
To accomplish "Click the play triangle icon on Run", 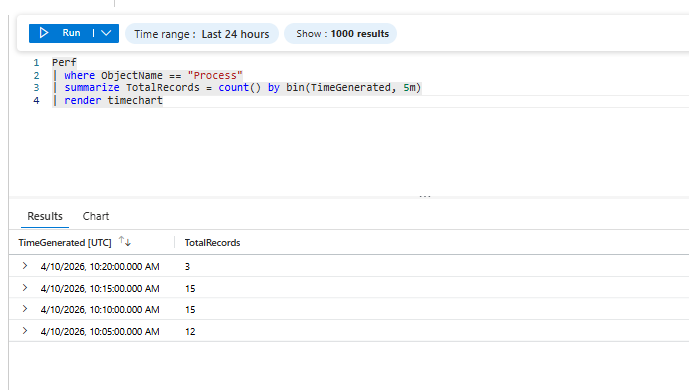I will click(x=44, y=33).
